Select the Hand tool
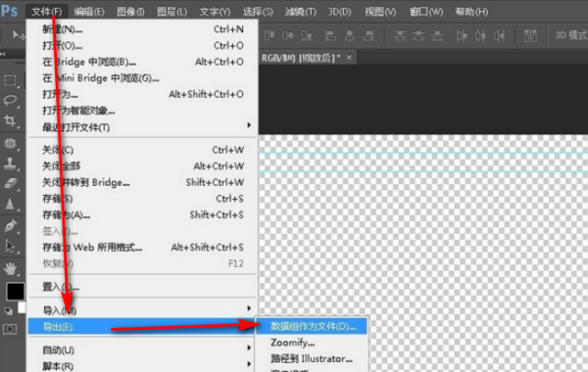 tap(10, 268)
